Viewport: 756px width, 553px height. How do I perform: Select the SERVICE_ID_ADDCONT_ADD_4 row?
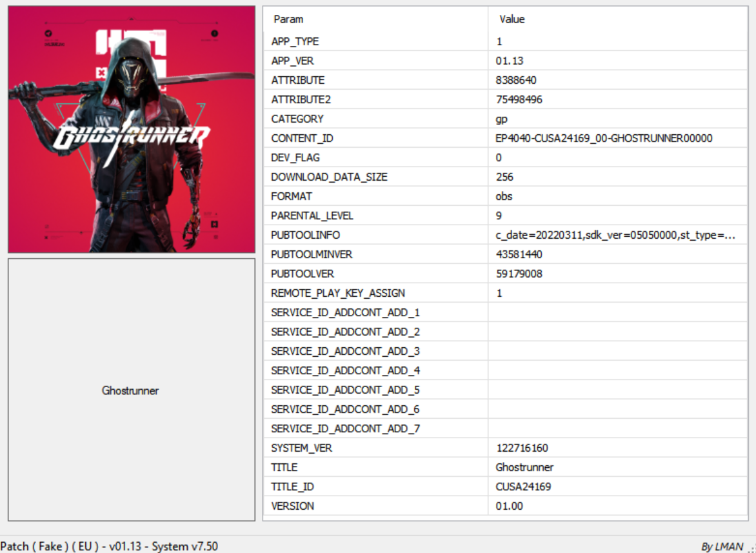point(505,370)
